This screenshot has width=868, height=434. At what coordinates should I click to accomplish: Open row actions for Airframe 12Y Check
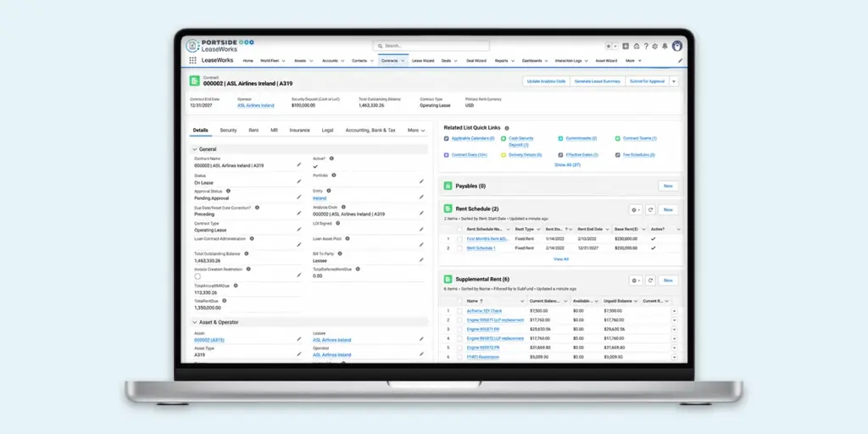tap(674, 311)
